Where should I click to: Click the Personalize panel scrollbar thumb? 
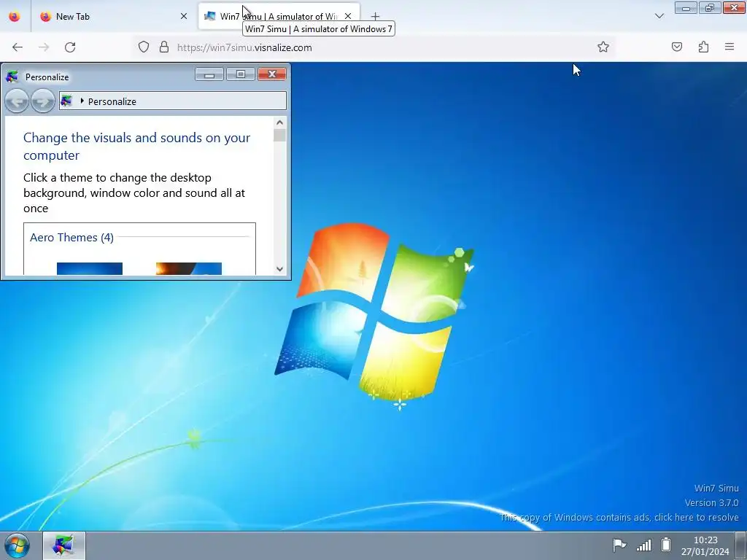pos(279,135)
